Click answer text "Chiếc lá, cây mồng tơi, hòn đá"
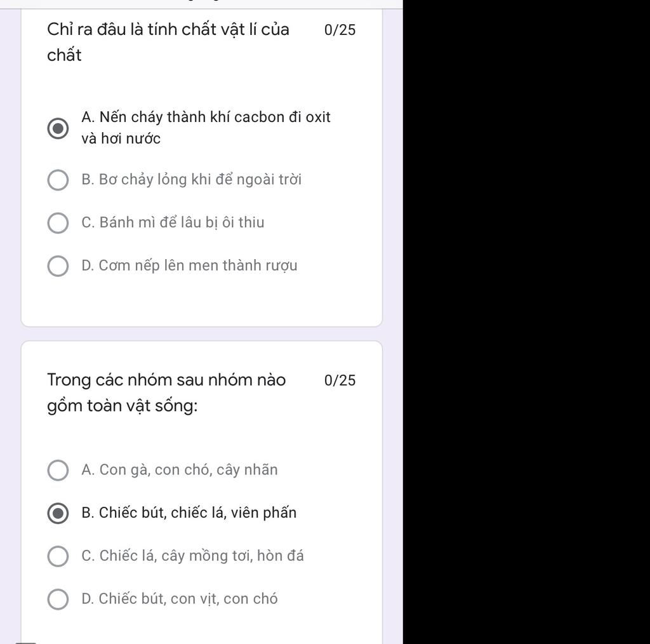The height and width of the screenshot is (644, 650). [192, 556]
